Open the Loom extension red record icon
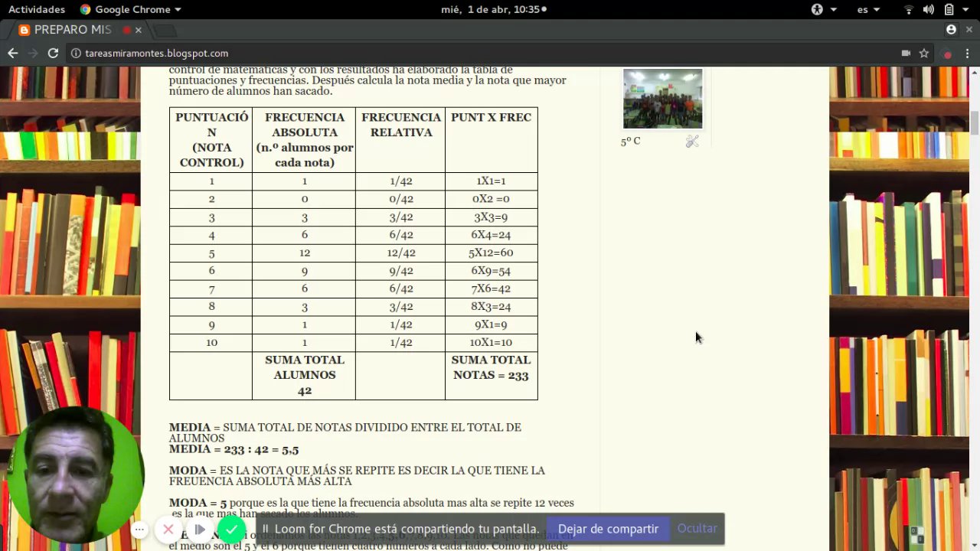980x551 pixels. 948,54
